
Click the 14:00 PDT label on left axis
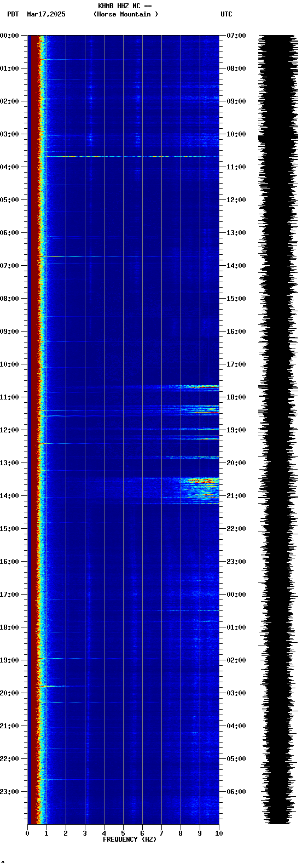(x=10, y=496)
